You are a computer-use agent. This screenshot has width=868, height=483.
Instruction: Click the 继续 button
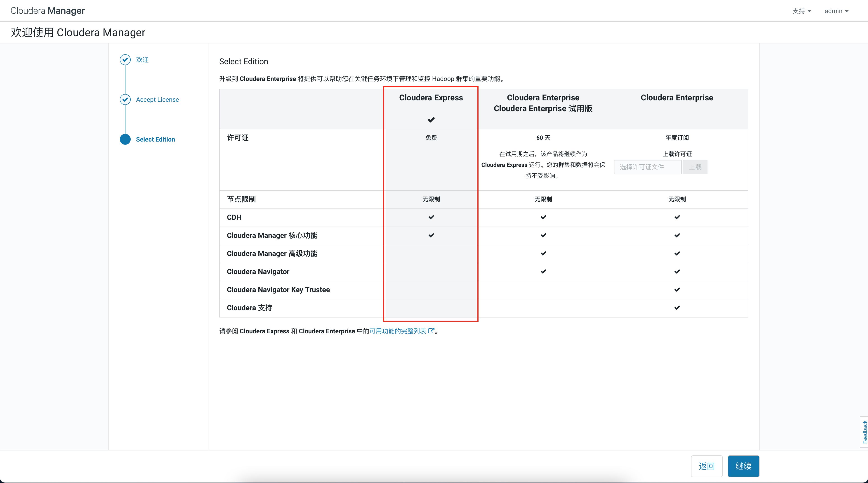point(743,466)
